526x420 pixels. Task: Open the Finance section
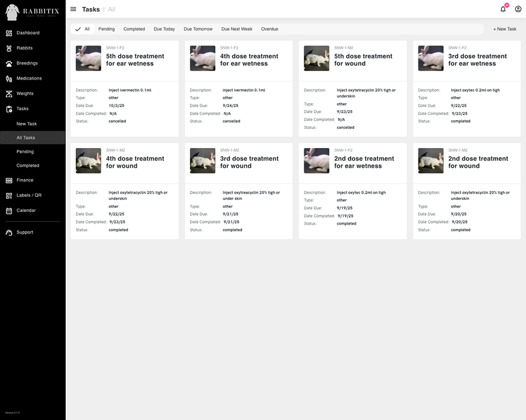tap(25, 180)
